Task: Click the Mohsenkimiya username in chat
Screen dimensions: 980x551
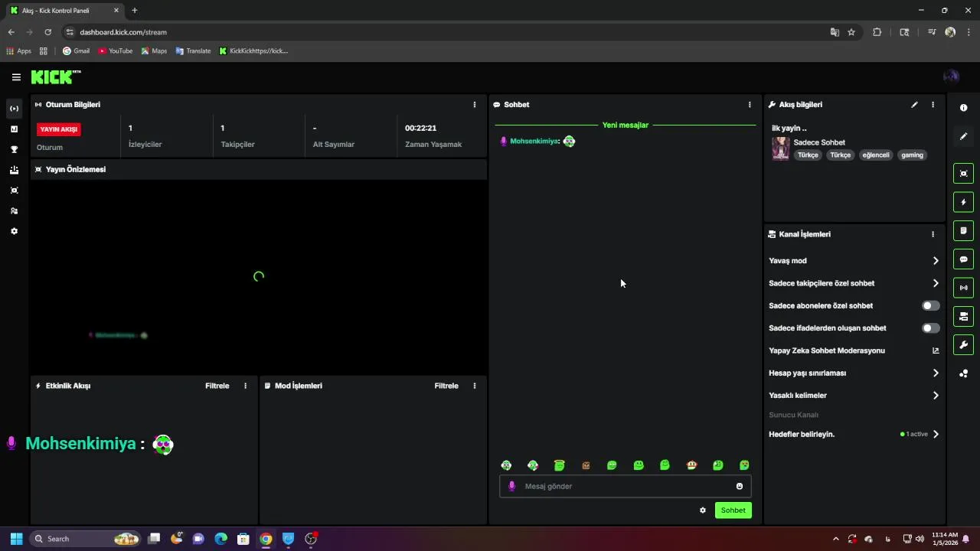Action: pos(534,141)
